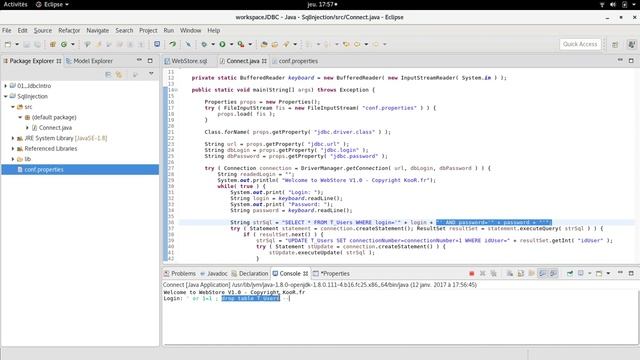Viewport: 640px width, 360px height.
Task: Open the Project menu
Action: pyautogui.click(x=148, y=30)
